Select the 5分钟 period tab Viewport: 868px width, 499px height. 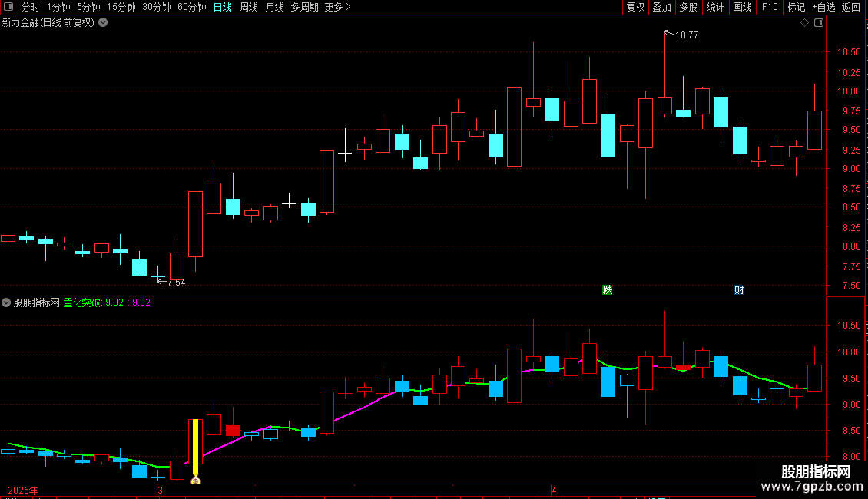[88, 7]
